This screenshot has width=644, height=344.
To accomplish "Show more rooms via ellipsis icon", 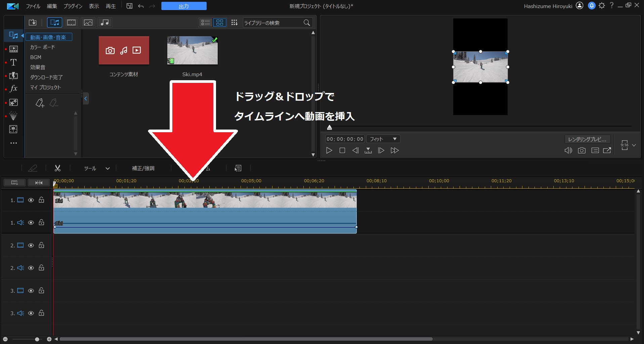I will 13,143.
